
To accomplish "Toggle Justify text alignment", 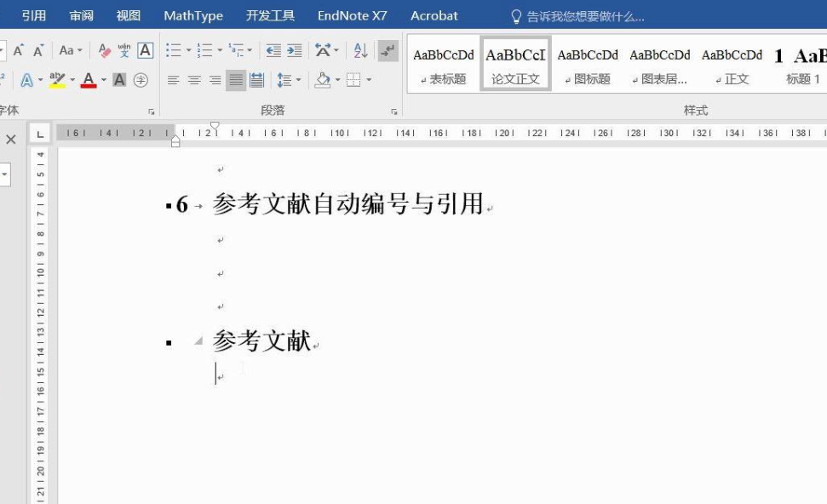I will pyautogui.click(x=236, y=80).
